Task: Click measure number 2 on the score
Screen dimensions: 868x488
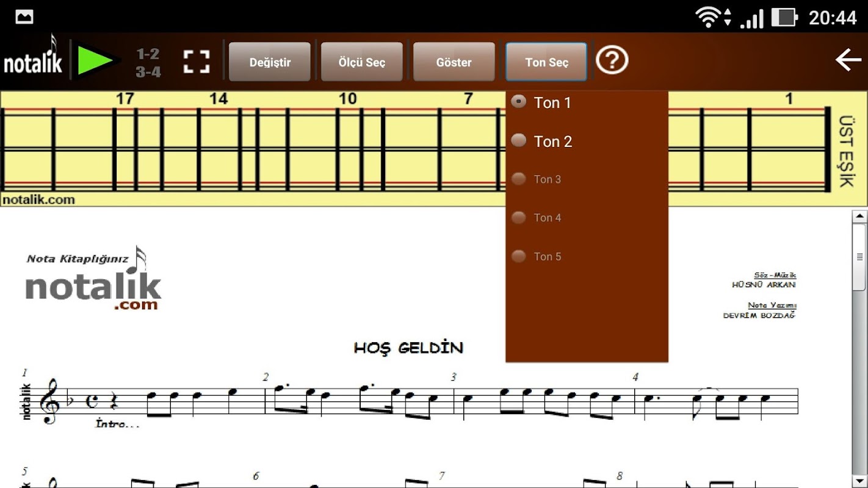Action: (266, 378)
